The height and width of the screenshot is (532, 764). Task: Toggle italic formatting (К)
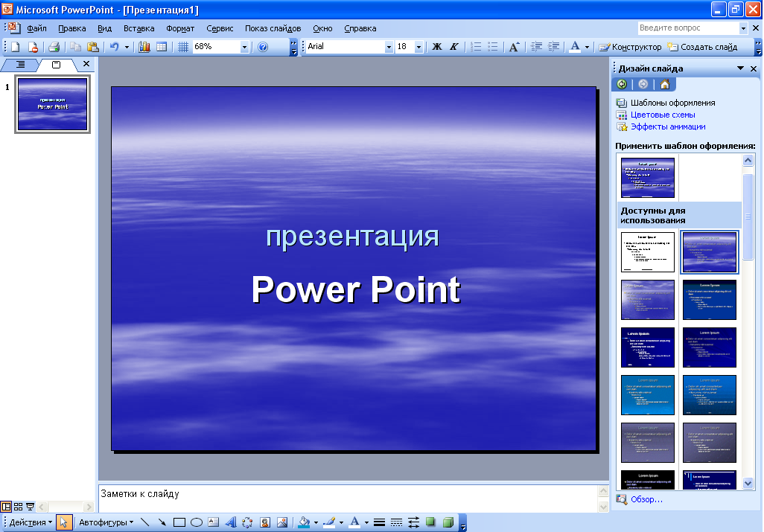[x=453, y=47]
